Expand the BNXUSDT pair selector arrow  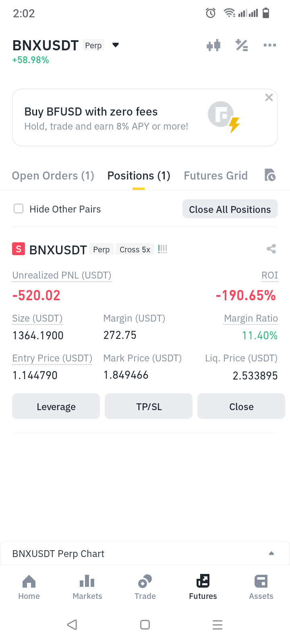pos(116,45)
